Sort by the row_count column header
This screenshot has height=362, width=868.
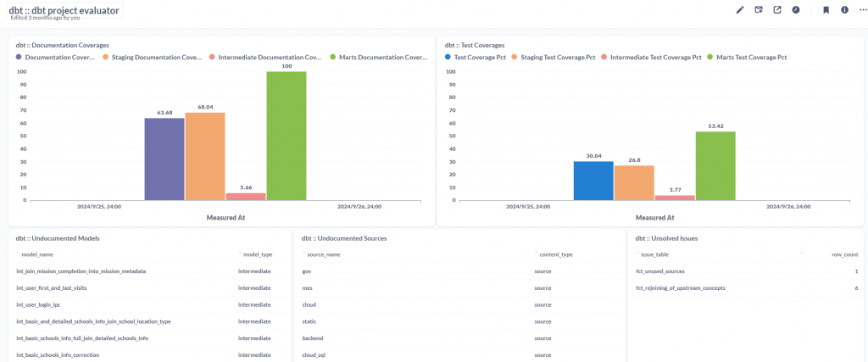coord(845,254)
